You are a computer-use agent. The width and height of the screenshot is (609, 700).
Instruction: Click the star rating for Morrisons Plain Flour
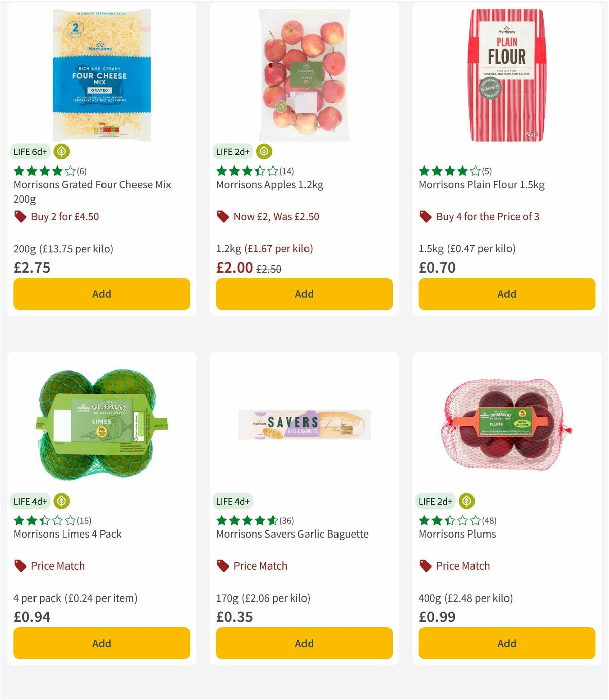click(x=447, y=171)
